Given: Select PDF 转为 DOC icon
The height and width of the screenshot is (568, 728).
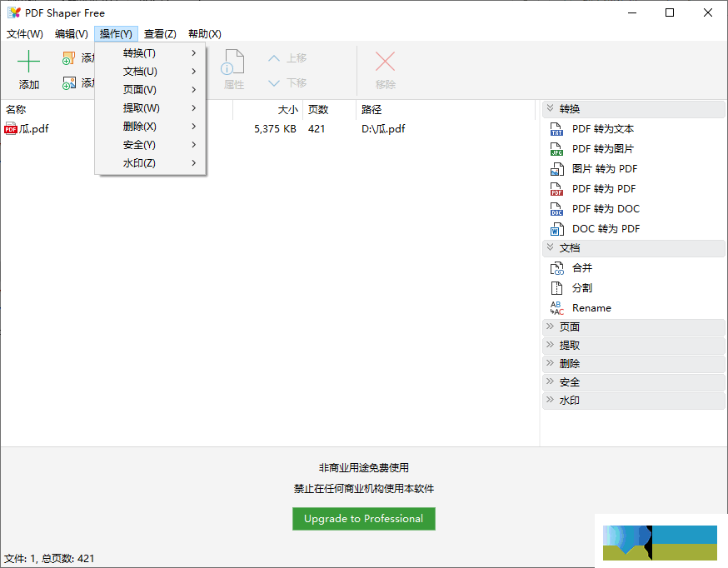Looking at the screenshot, I should (556, 209).
